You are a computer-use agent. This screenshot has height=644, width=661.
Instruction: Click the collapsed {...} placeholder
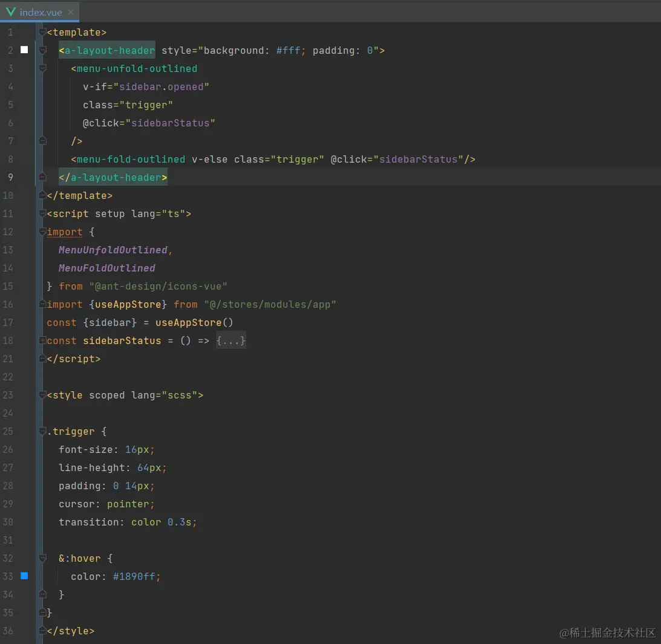point(230,340)
